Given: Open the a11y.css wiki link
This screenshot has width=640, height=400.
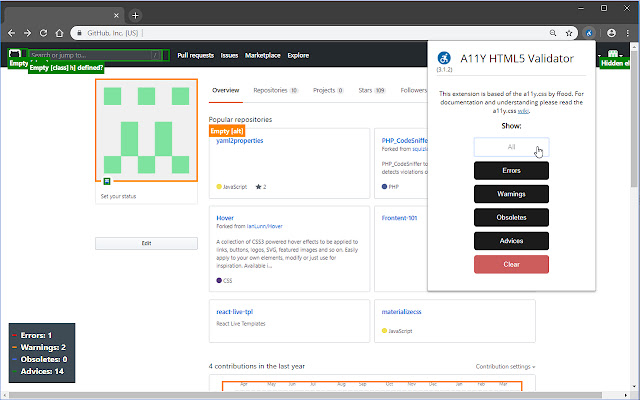Looking at the screenshot, I should click(x=523, y=111).
